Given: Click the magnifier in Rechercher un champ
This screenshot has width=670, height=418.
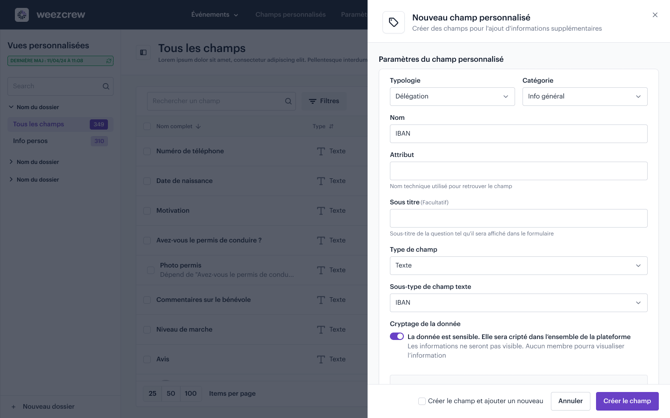Looking at the screenshot, I should click(x=288, y=101).
